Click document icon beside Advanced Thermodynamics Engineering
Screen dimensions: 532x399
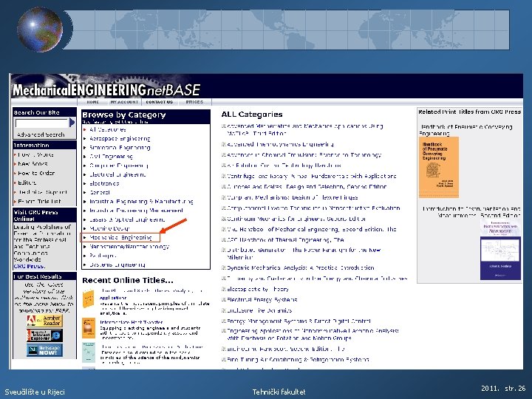click(224, 144)
